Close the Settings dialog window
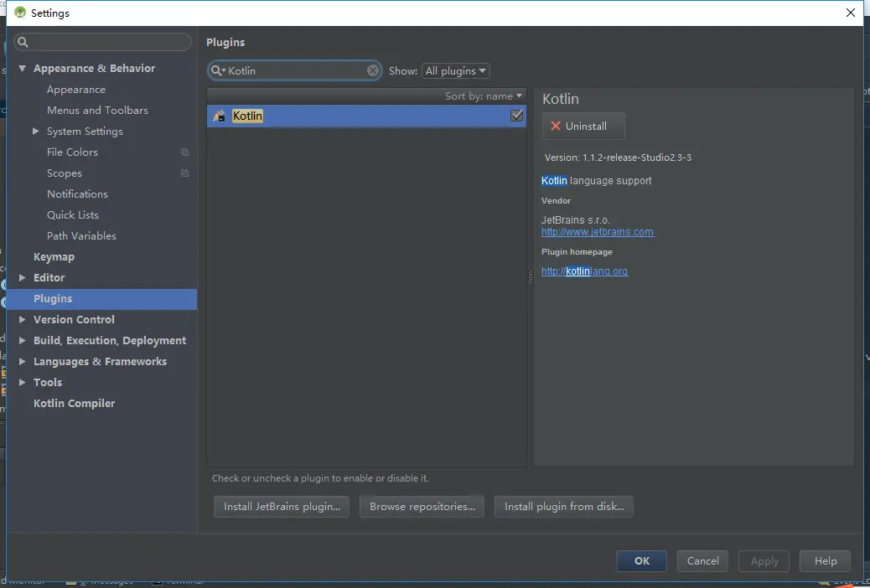Image resolution: width=870 pixels, height=588 pixels. point(850,13)
